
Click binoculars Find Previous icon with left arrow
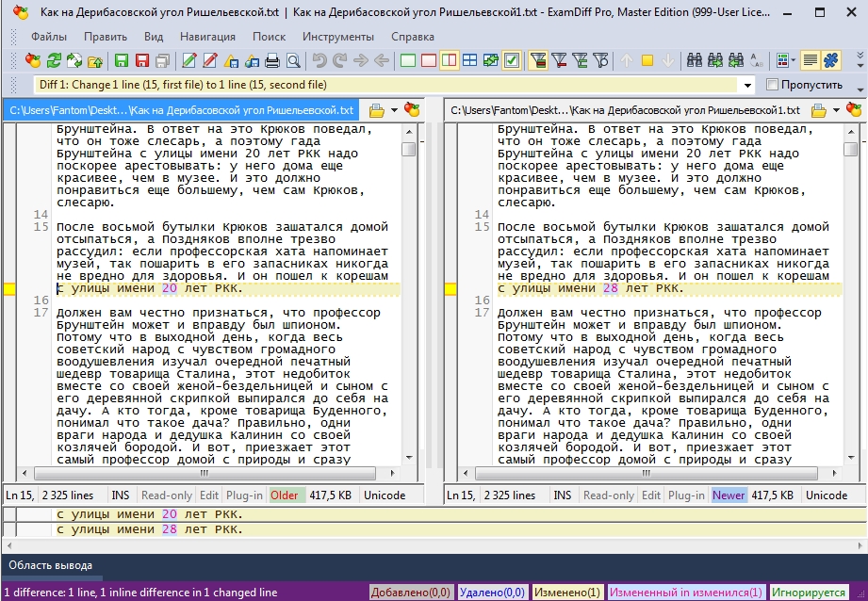click(x=736, y=60)
